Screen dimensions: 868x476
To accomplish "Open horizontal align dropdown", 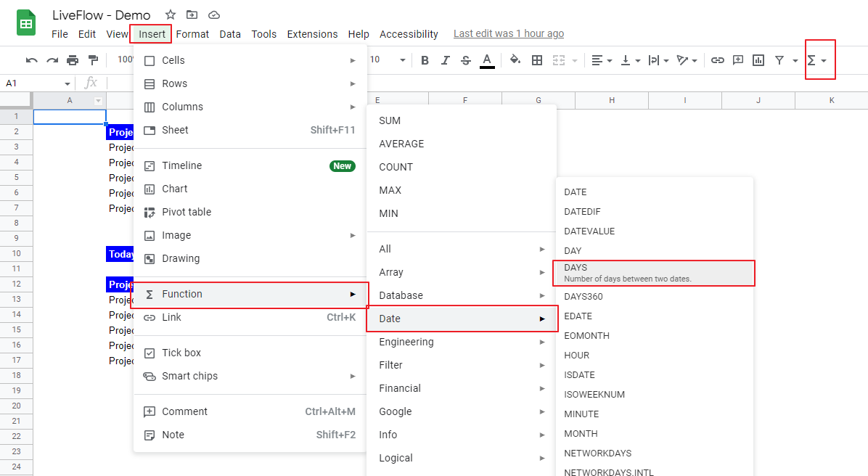I will (601, 60).
